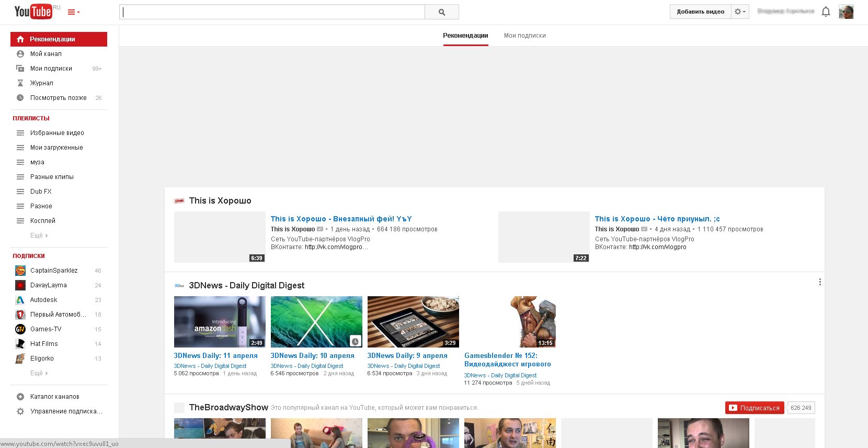Viewport: 868px width, 448px height.
Task: Expand Ещё under playlists
Action: point(39,236)
